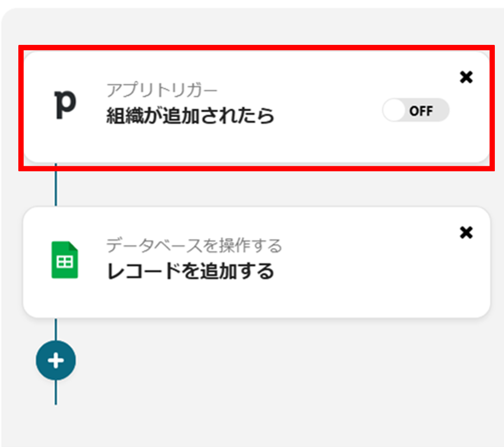This screenshot has width=504, height=447.
Task: Toggle the OFF switch to enable the trigger
Action: 416,110
